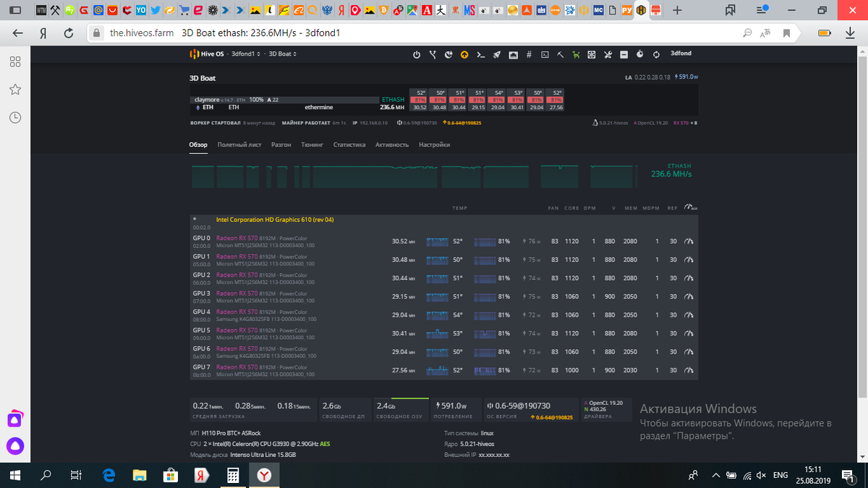Click the minus square icon in toolbar
868x488 pixels.
point(624,54)
